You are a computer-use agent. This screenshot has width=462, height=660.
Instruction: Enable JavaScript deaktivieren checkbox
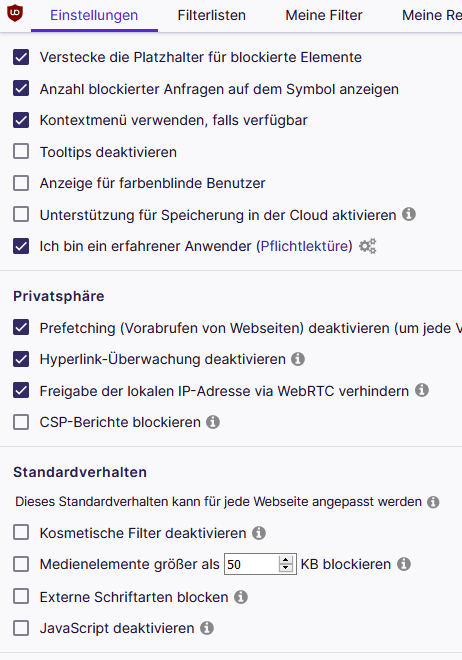pyautogui.click(x=21, y=628)
